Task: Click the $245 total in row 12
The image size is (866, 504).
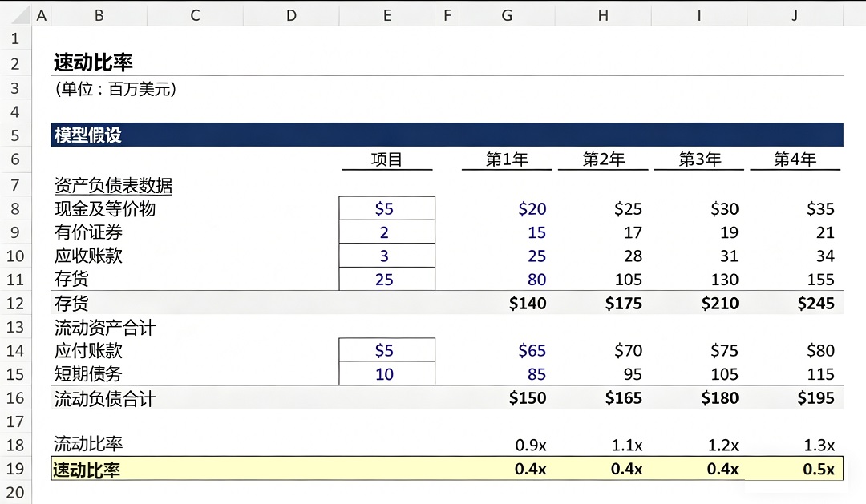Action: click(815, 303)
